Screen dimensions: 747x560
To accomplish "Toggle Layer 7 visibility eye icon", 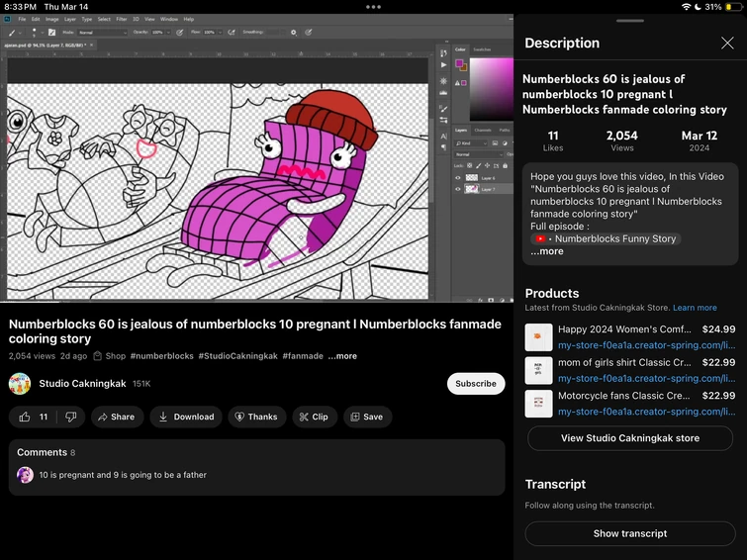I will pyautogui.click(x=458, y=189).
